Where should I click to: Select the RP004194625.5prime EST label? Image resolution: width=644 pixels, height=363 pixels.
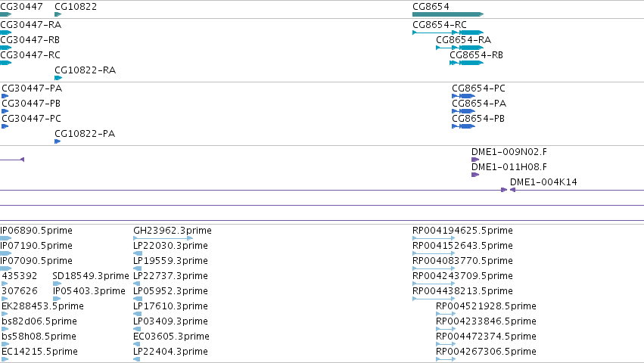pyautogui.click(x=462, y=231)
